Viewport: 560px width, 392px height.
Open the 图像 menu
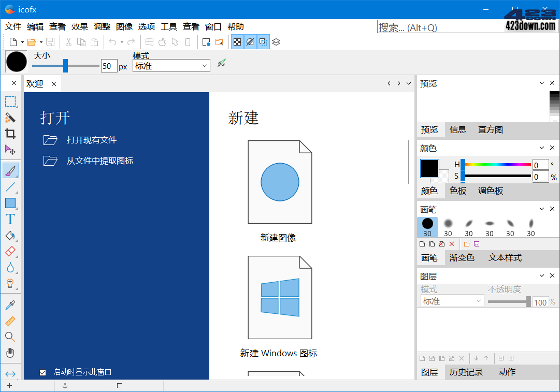[x=124, y=26]
